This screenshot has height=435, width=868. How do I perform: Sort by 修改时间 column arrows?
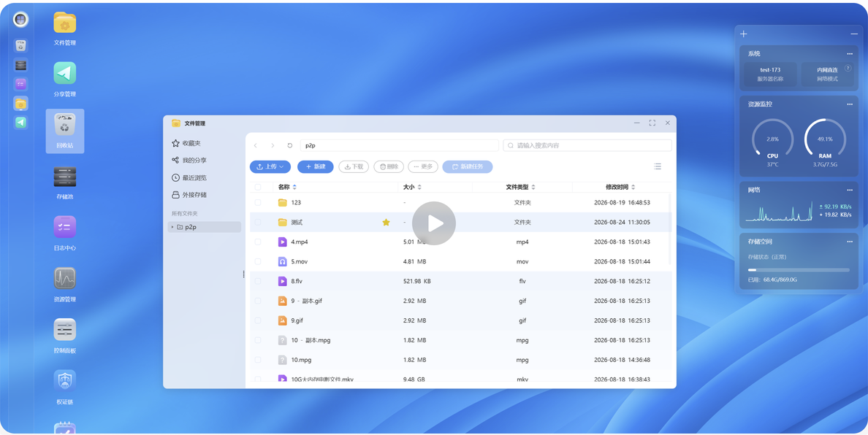coord(633,187)
